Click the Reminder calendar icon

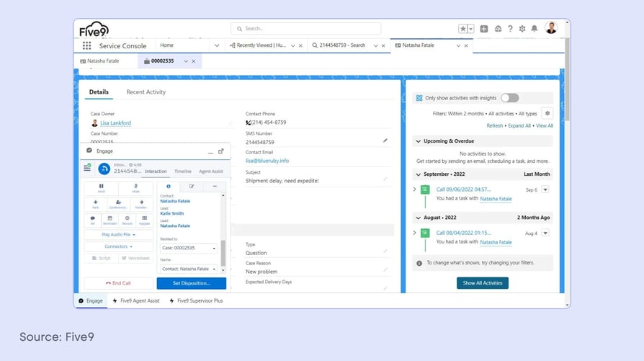[109, 220]
